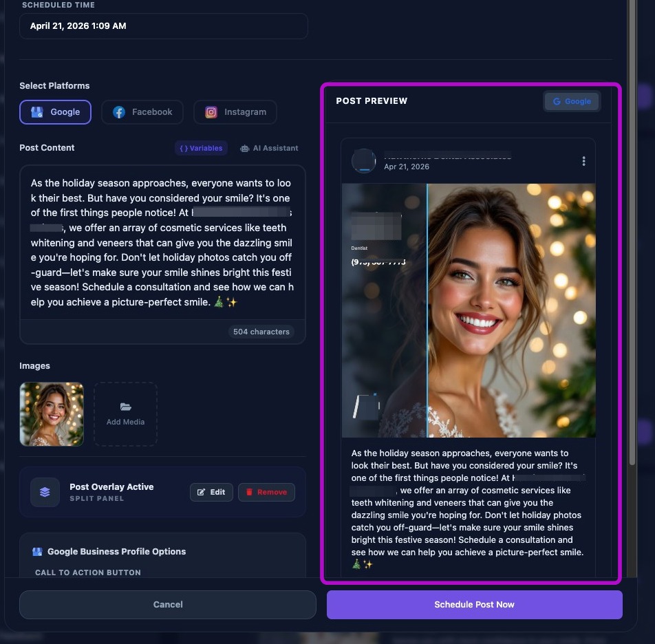
Task: Click the Apr 21, 2026 preview date
Action: pyautogui.click(x=407, y=167)
